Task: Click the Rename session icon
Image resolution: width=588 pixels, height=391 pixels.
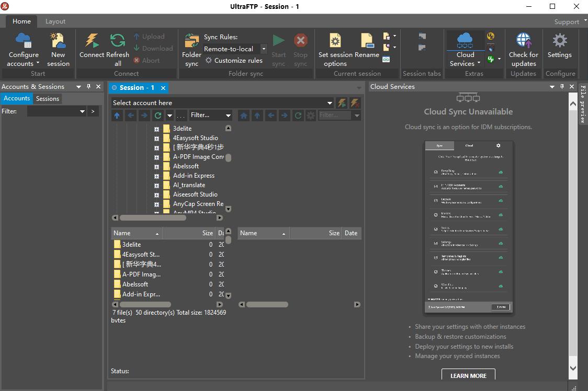Action: 367,40
